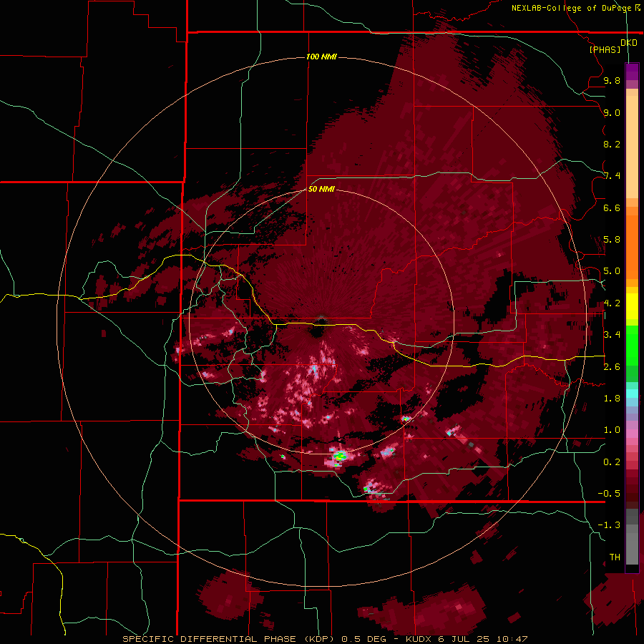Click the bright green segment of color bar
Screen dimensions: 644x644
click(632, 345)
